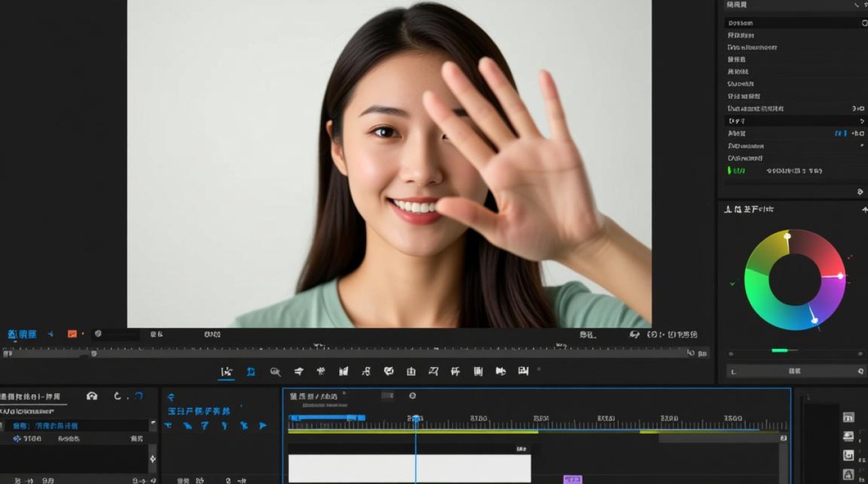Screen dimensions: 868x484
Task: Click the handle on the color wheel's right edge
Action: (x=840, y=276)
